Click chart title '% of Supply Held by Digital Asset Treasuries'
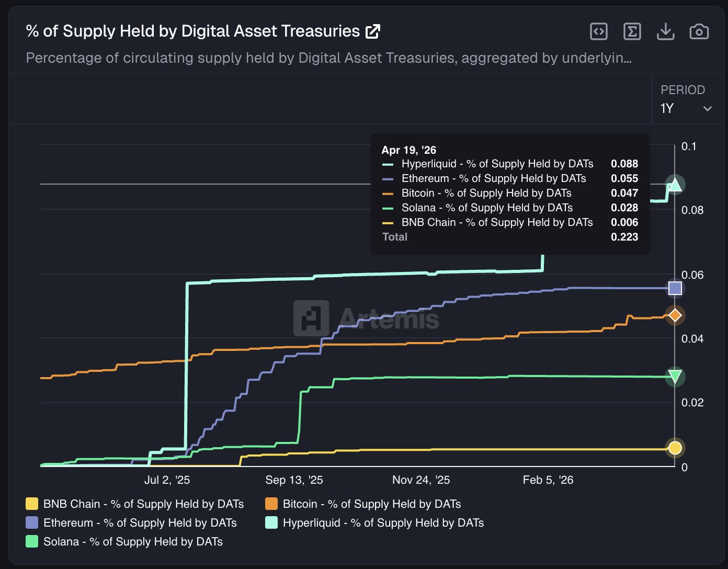The height and width of the screenshot is (569, 728). point(192,31)
